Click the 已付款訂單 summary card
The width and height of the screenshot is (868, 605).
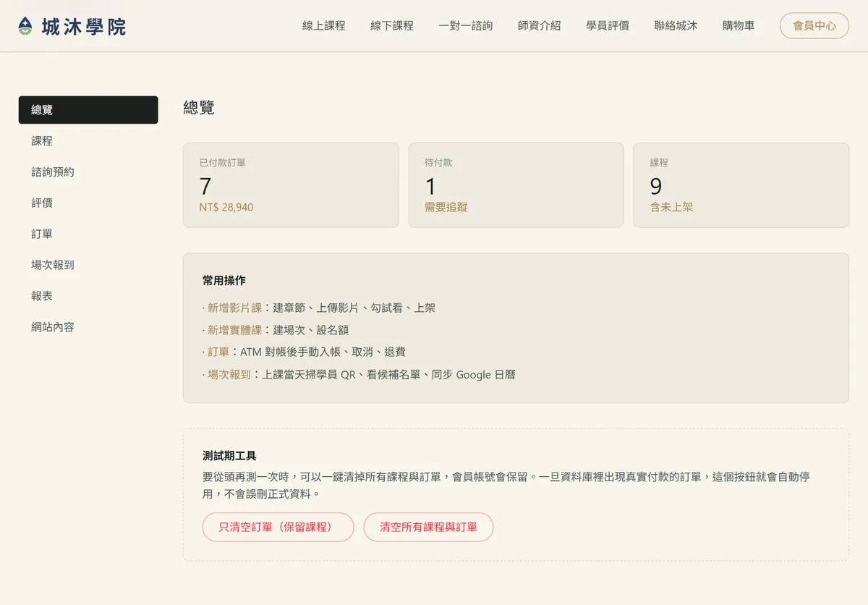[291, 185]
